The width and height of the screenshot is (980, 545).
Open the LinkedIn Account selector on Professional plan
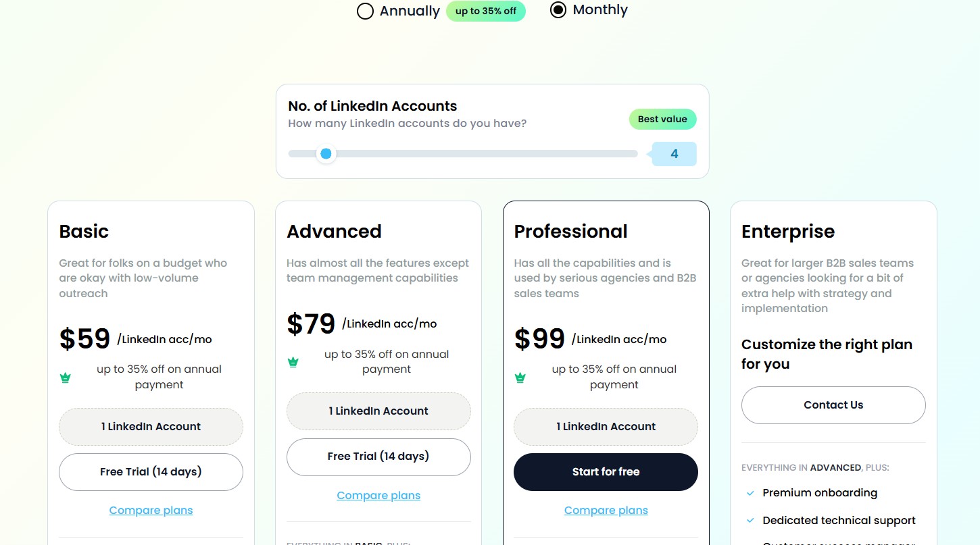point(605,426)
